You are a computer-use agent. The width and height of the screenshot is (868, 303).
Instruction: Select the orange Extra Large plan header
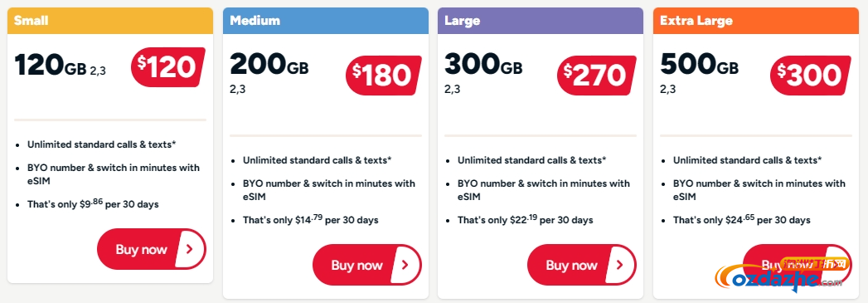pos(756,21)
